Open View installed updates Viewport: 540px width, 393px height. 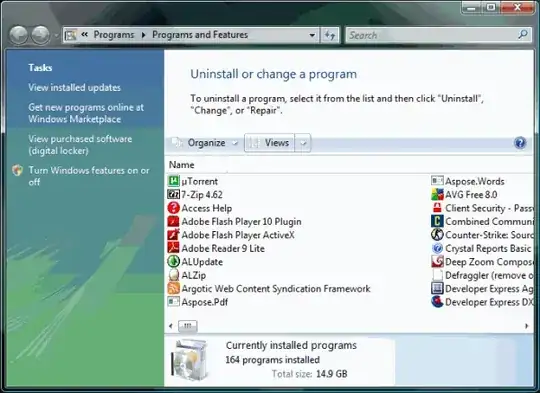point(74,87)
